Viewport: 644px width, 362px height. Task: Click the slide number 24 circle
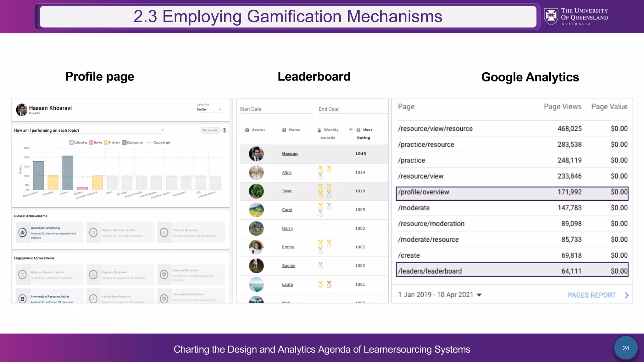click(x=626, y=348)
